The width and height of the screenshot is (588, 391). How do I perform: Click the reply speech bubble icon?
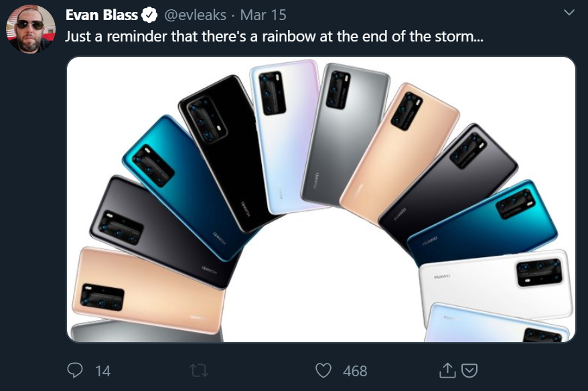pos(74,370)
